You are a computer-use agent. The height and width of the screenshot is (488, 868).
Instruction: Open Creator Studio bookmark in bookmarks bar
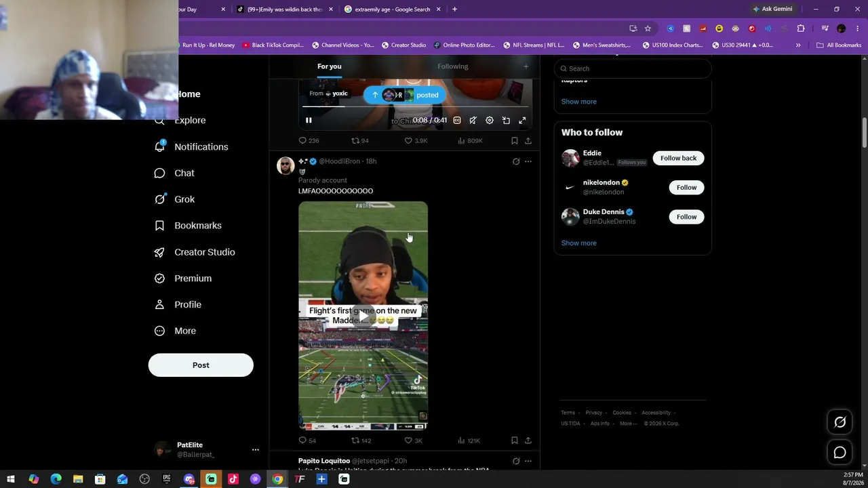[x=403, y=45]
